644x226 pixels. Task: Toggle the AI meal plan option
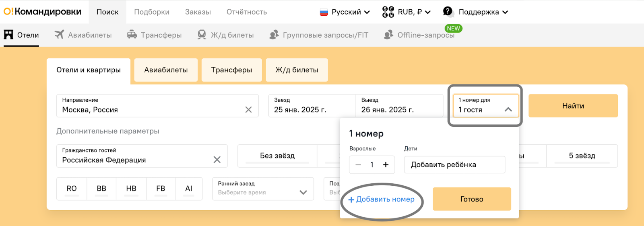(189, 189)
